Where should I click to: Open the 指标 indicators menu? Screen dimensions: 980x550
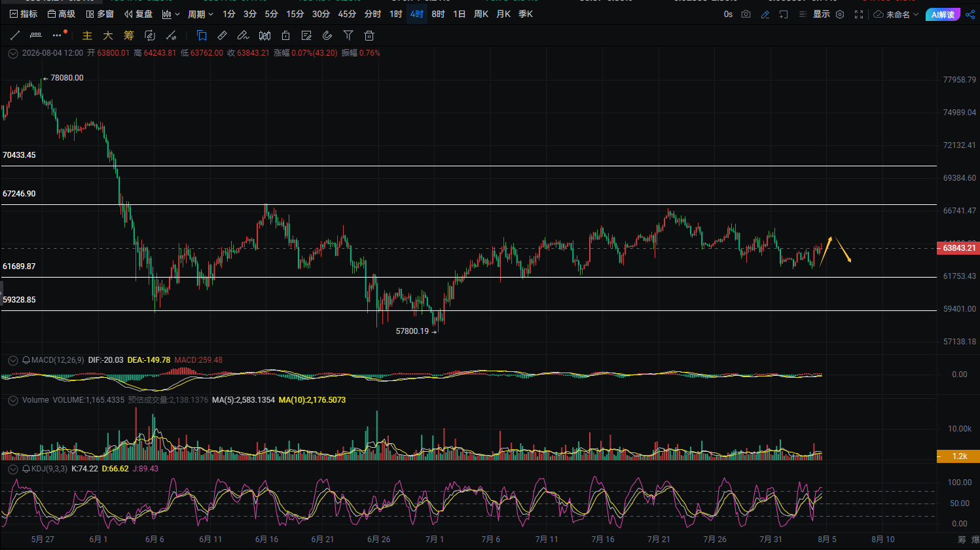point(24,14)
